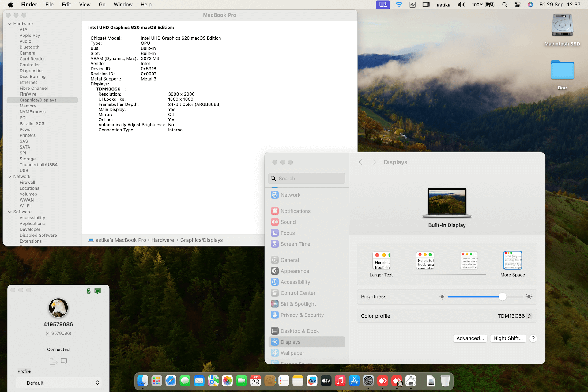This screenshot has height=392, width=588.
Task: Click the AnyDesk chat bubble icon
Action: [64, 361]
